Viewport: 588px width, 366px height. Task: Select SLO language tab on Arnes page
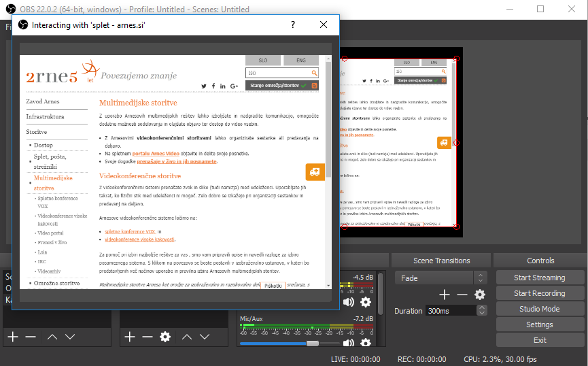[x=263, y=61]
